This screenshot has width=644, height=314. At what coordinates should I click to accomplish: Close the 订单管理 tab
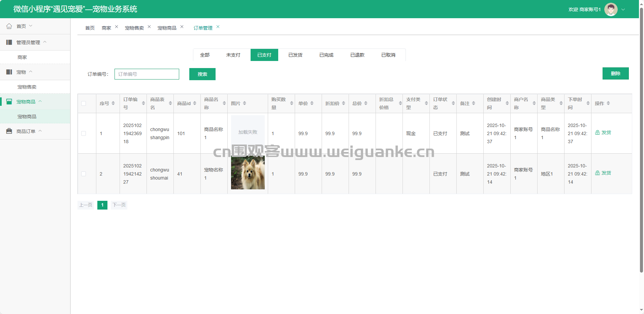(x=218, y=27)
